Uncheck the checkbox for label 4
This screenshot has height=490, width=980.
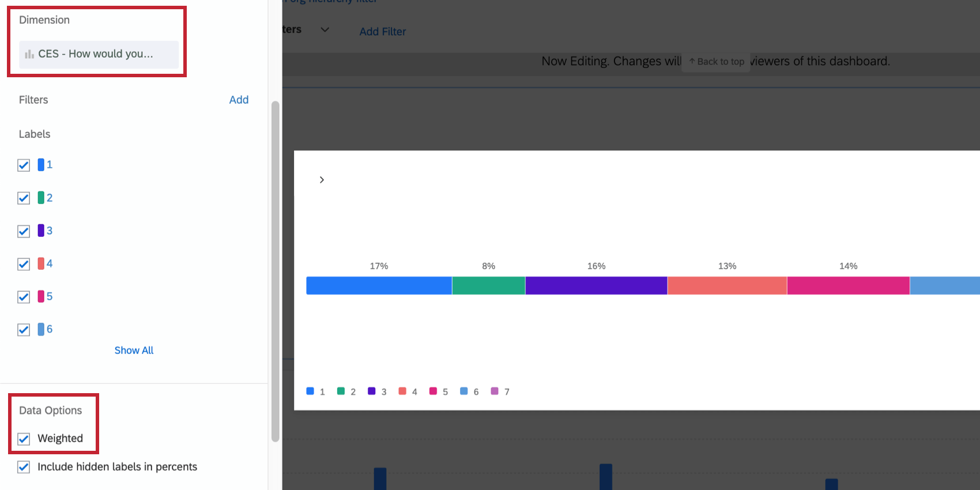point(23,264)
